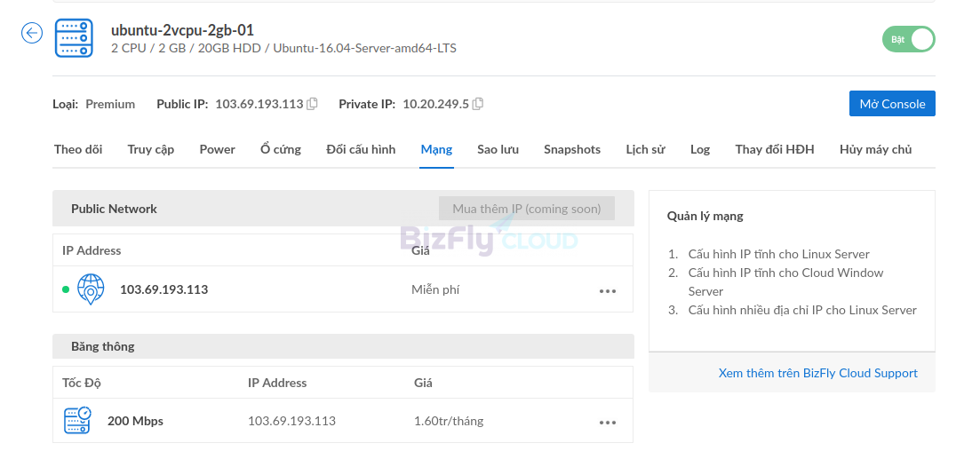
Task: Go to the Ổ cứng tab
Action: coord(281,149)
